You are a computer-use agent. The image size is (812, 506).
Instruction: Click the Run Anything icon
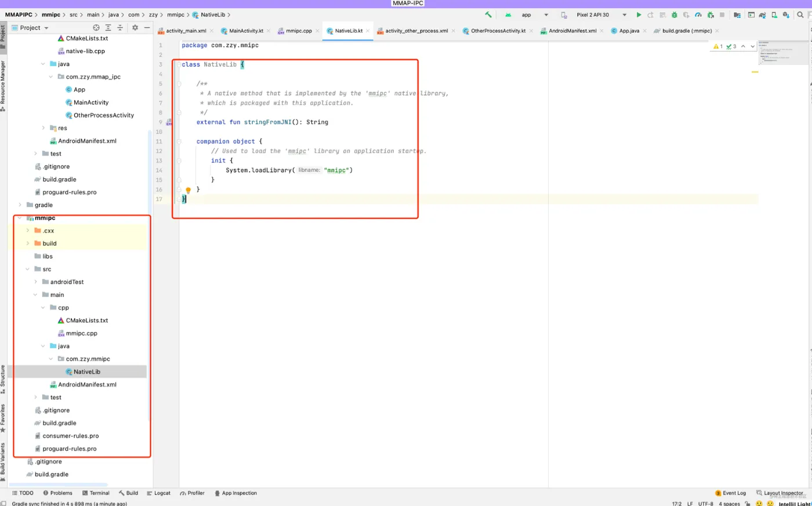[x=751, y=15]
